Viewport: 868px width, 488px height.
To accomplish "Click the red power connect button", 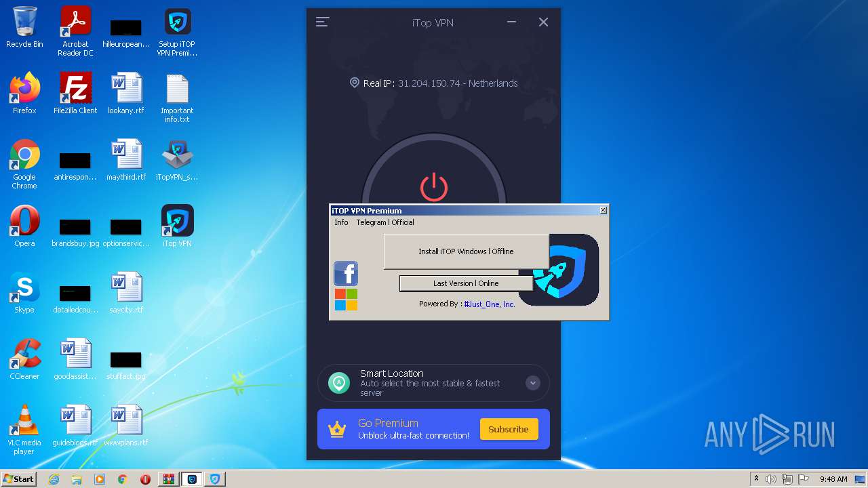I will (434, 187).
